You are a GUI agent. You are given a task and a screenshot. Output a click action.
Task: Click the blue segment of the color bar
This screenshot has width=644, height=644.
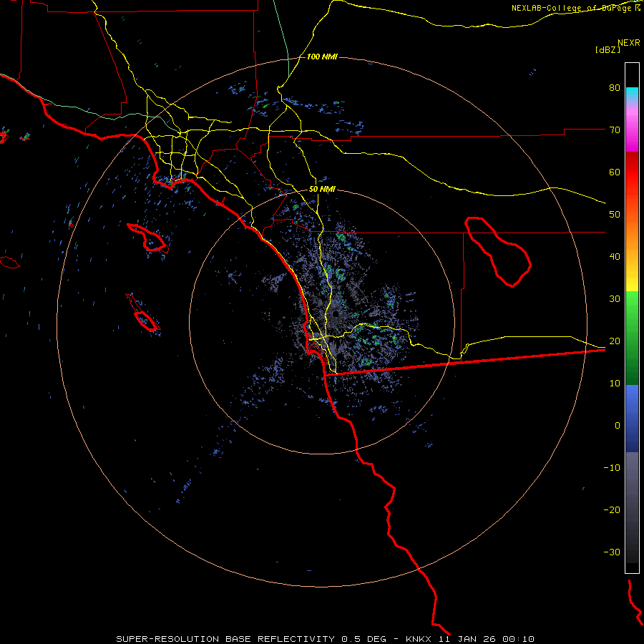[x=632, y=419]
